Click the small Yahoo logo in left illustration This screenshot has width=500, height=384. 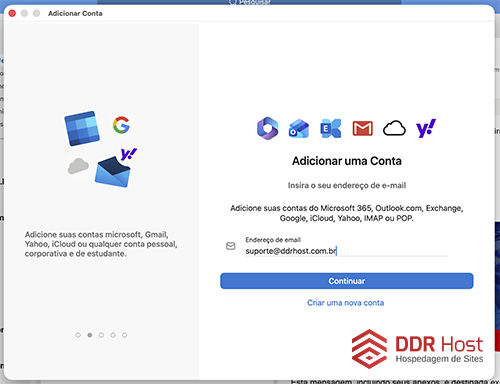point(129,154)
